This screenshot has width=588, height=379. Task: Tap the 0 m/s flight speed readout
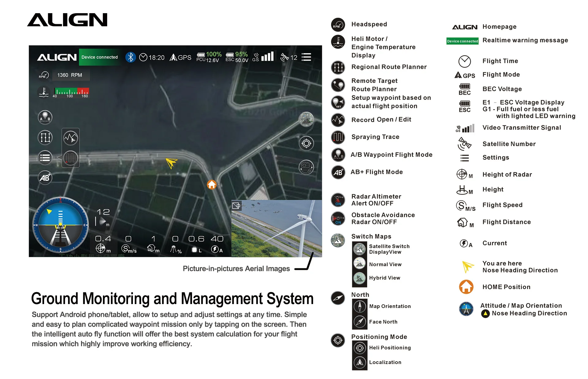point(129,244)
